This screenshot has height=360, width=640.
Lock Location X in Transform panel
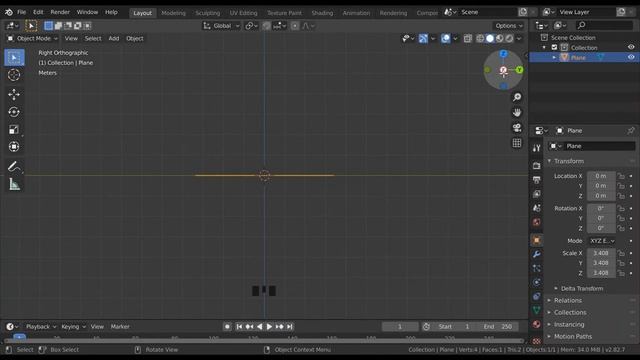point(621,176)
